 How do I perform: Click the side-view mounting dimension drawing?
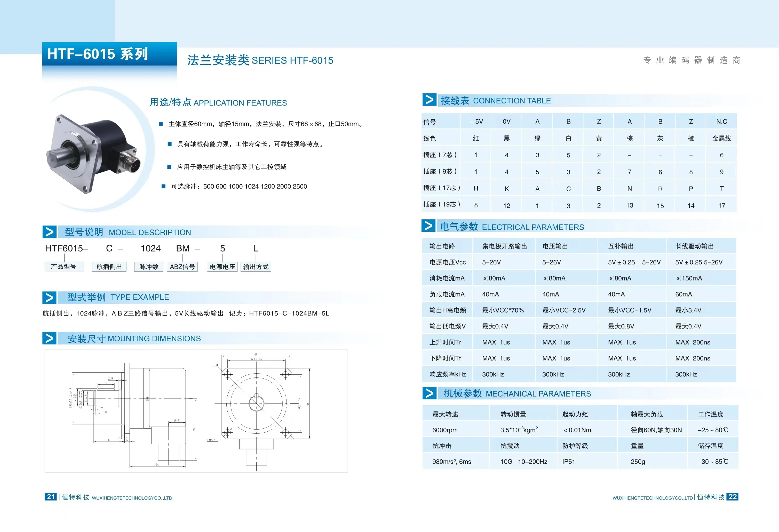134,412
